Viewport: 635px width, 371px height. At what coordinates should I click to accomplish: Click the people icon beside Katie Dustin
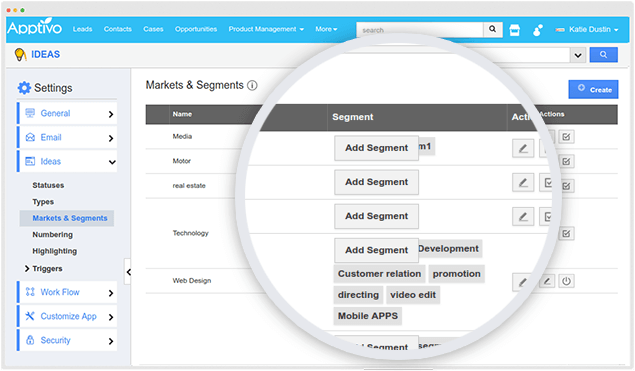pos(537,30)
